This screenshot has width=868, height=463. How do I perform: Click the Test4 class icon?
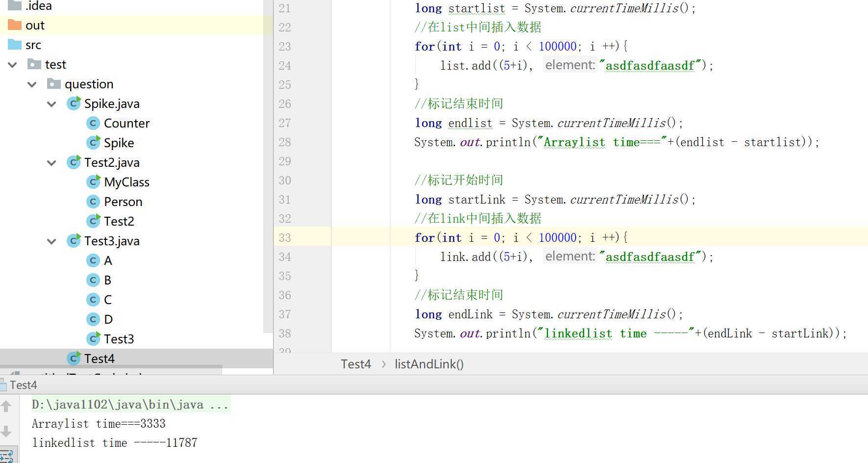(74, 359)
